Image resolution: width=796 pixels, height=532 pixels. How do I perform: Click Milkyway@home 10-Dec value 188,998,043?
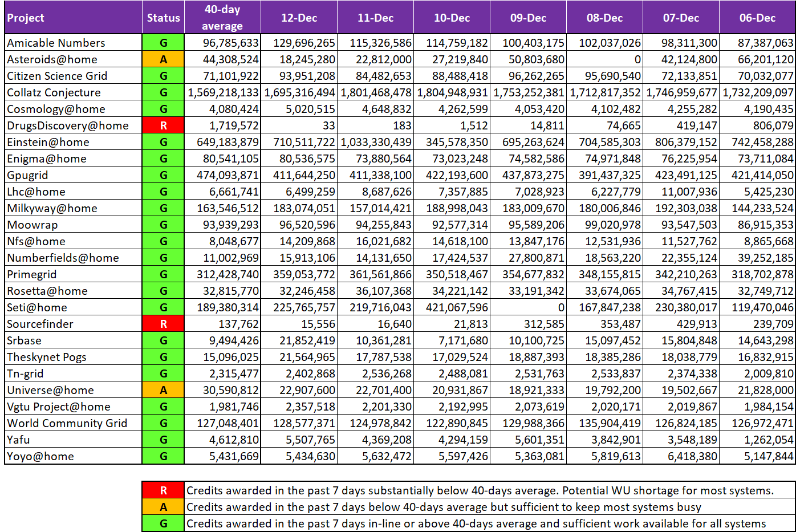(x=452, y=208)
